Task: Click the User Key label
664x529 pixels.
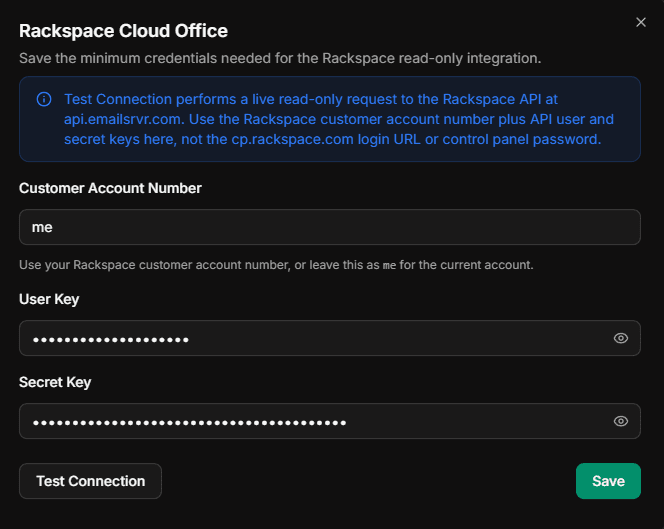Action: tap(49, 299)
